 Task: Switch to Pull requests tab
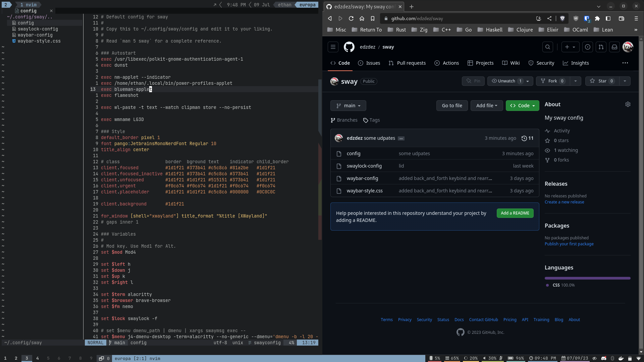pyautogui.click(x=407, y=63)
